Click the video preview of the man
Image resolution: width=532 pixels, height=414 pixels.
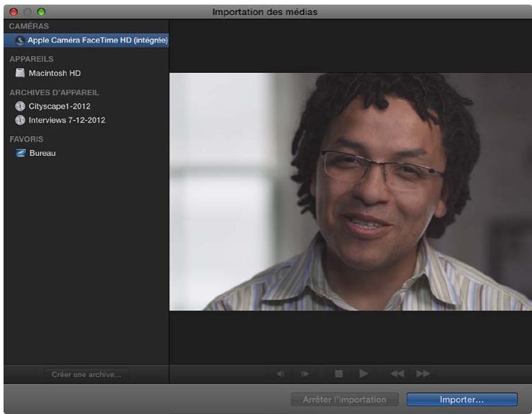click(x=351, y=191)
